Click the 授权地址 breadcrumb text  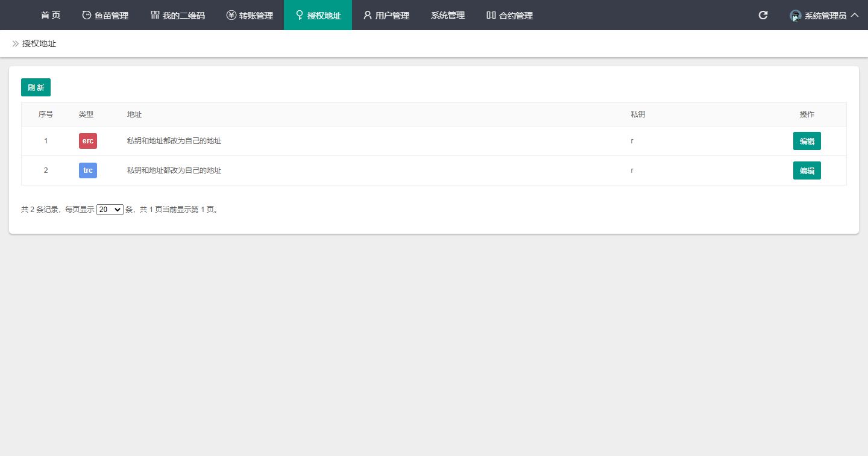pyautogui.click(x=39, y=43)
